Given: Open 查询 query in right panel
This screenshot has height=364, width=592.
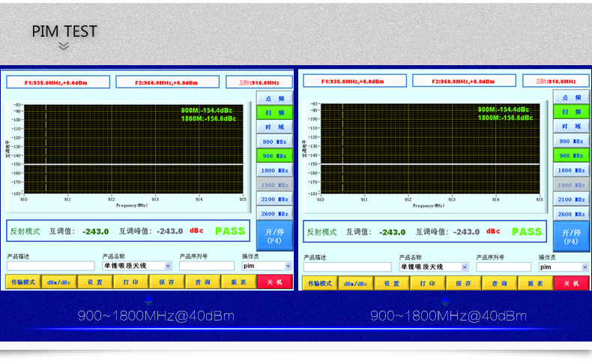Looking at the screenshot, I should [x=499, y=284].
